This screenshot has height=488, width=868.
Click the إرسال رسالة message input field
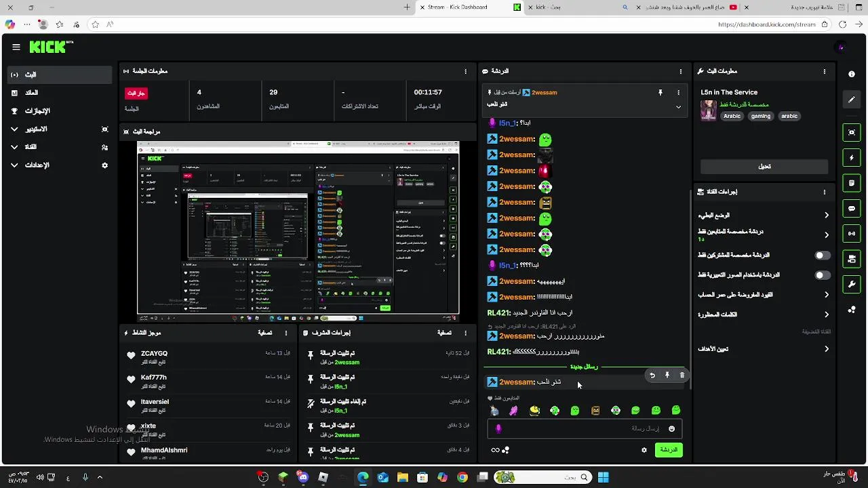[585, 429]
